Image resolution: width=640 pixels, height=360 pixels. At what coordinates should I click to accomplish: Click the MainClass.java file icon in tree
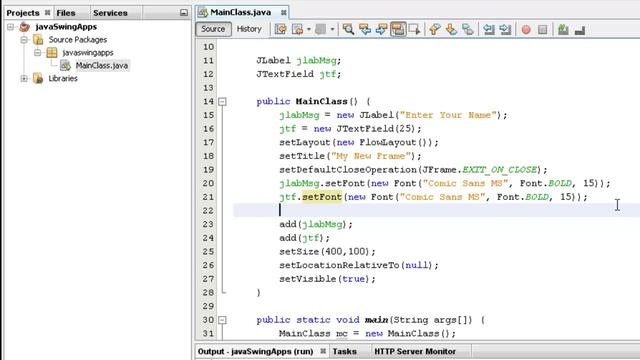coord(65,65)
